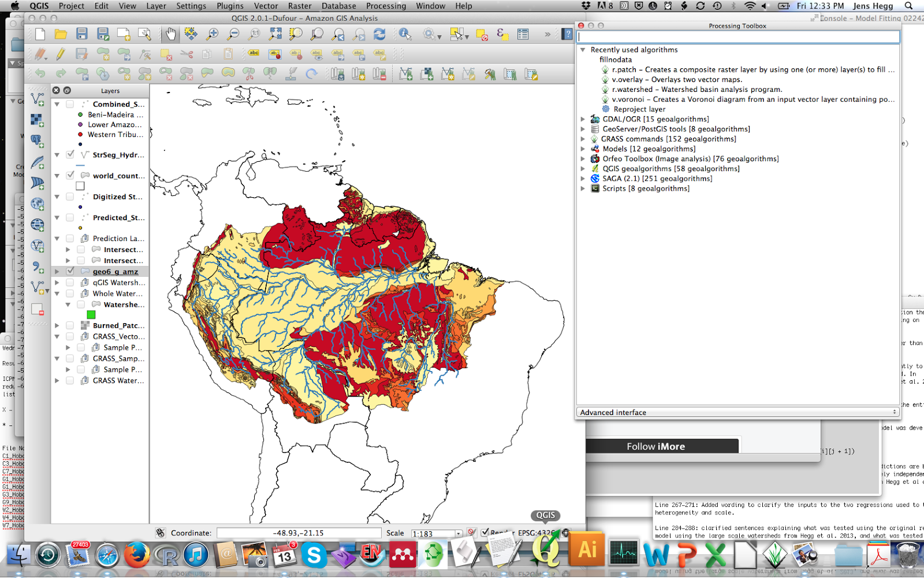The width and height of the screenshot is (924, 578).
Task: Select the v.voronoi algorithm entry
Action: (x=753, y=99)
